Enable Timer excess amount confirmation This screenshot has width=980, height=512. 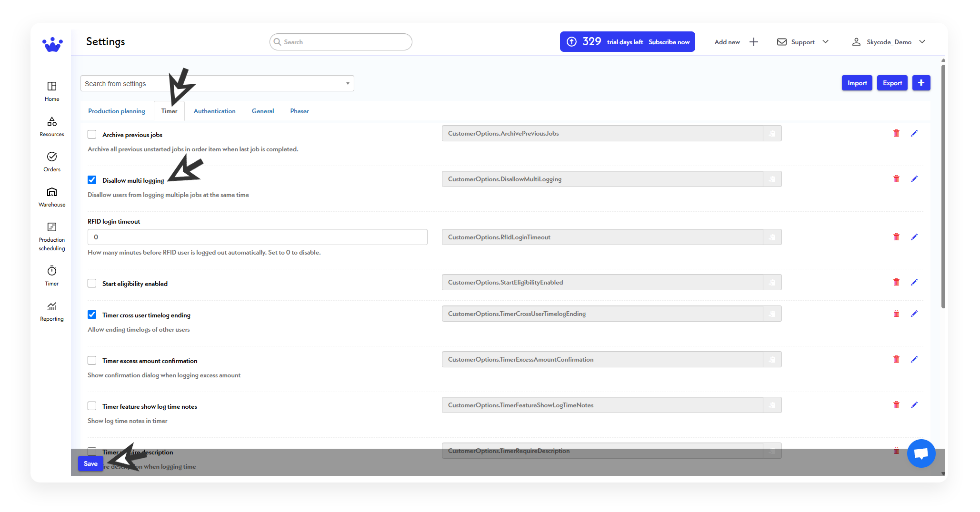[92, 360]
